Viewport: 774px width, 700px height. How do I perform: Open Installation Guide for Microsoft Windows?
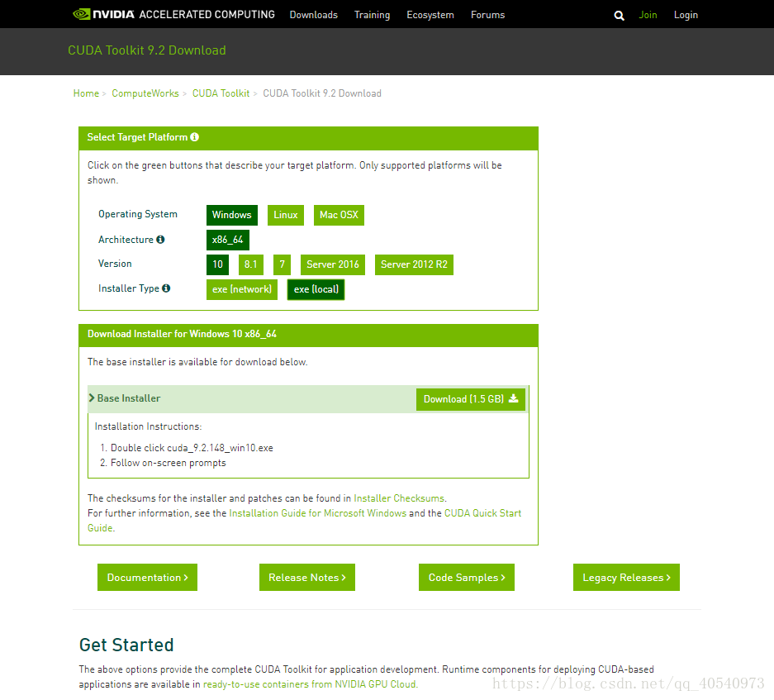coord(317,512)
